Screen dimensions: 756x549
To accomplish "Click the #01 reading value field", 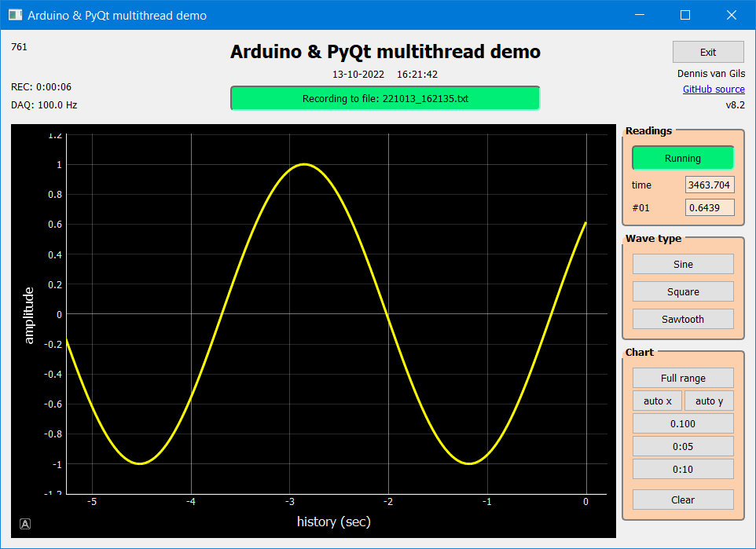I will click(710, 208).
